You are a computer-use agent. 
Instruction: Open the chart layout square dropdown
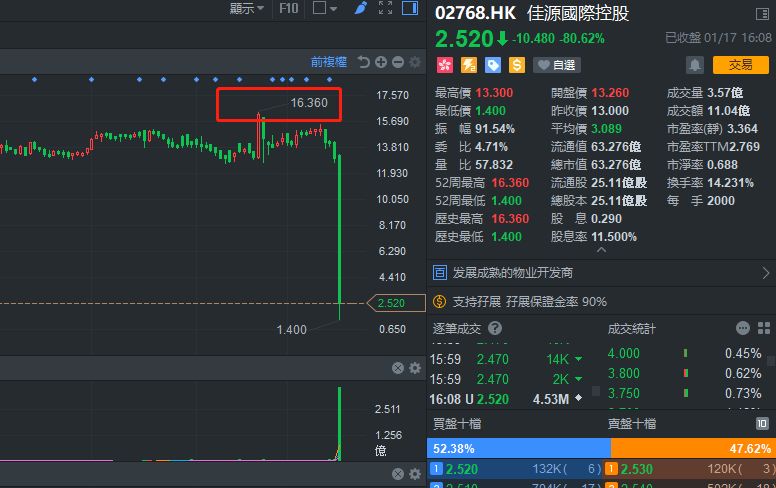coord(325,9)
